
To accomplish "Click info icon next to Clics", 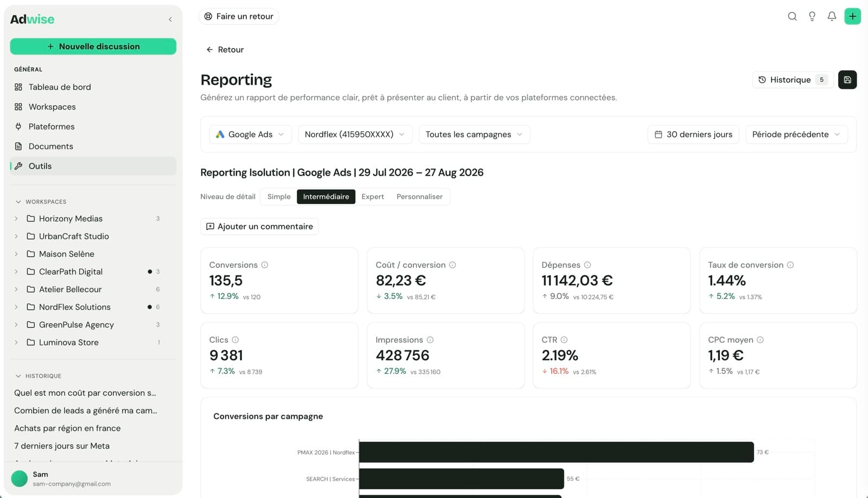I will click(x=235, y=340).
